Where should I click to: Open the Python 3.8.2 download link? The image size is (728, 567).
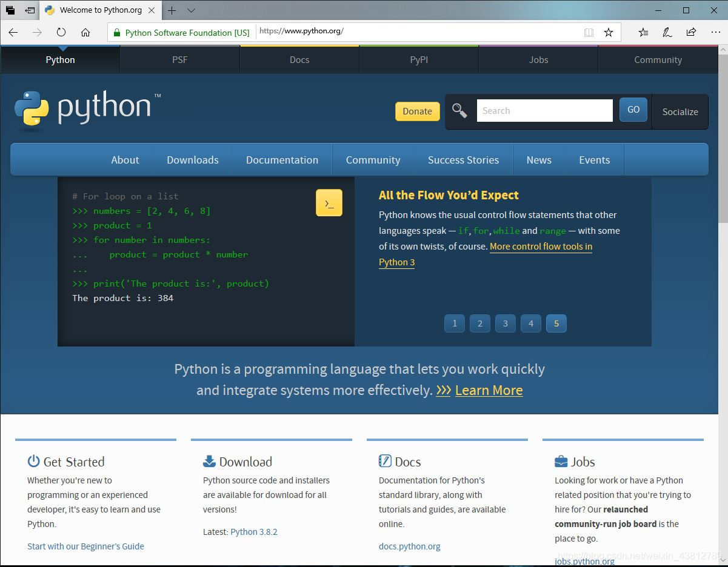(x=254, y=532)
